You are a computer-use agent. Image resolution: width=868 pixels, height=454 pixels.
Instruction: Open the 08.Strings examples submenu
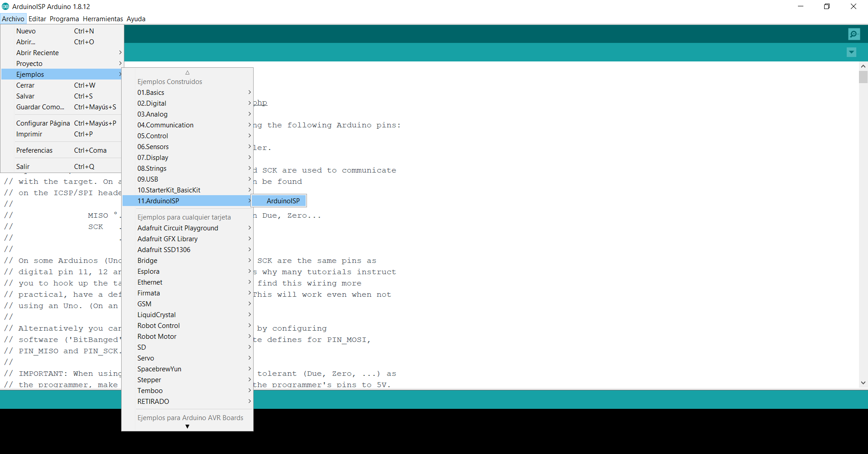(187, 168)
